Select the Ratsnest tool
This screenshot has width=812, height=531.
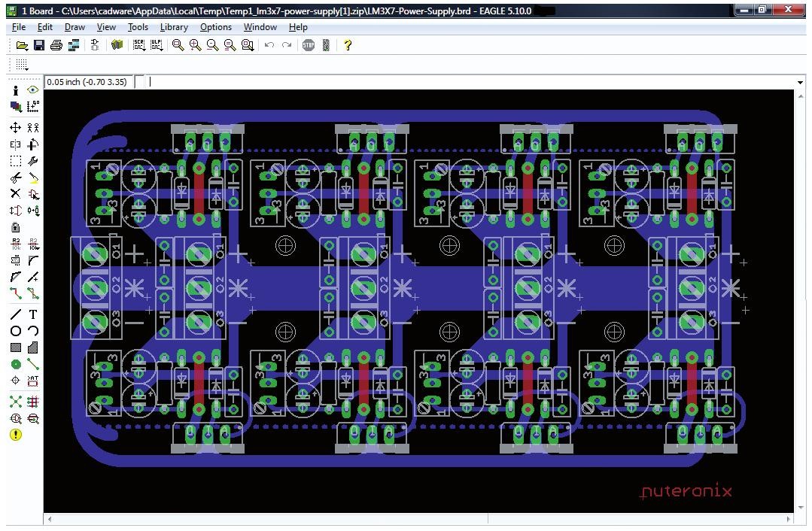(16, 402)
